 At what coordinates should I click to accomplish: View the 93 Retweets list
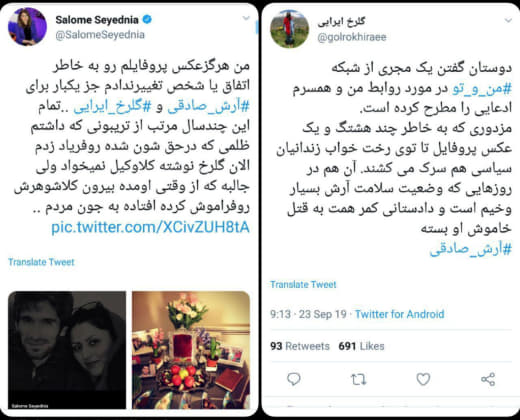pyautogui.click(x=300, y=346)
